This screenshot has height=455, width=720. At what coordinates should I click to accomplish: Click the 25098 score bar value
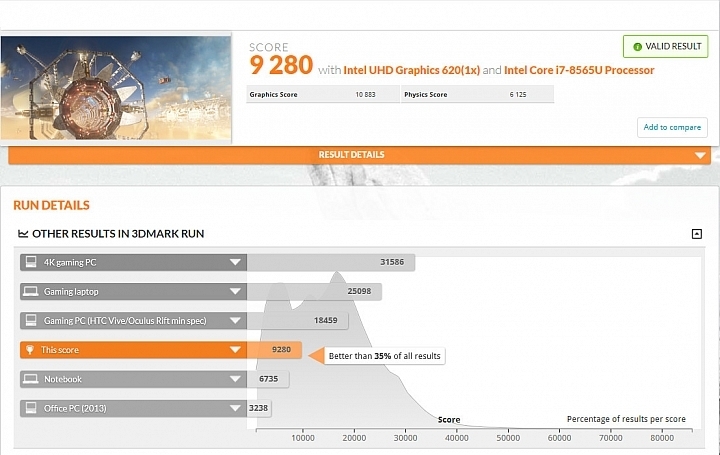359,291
